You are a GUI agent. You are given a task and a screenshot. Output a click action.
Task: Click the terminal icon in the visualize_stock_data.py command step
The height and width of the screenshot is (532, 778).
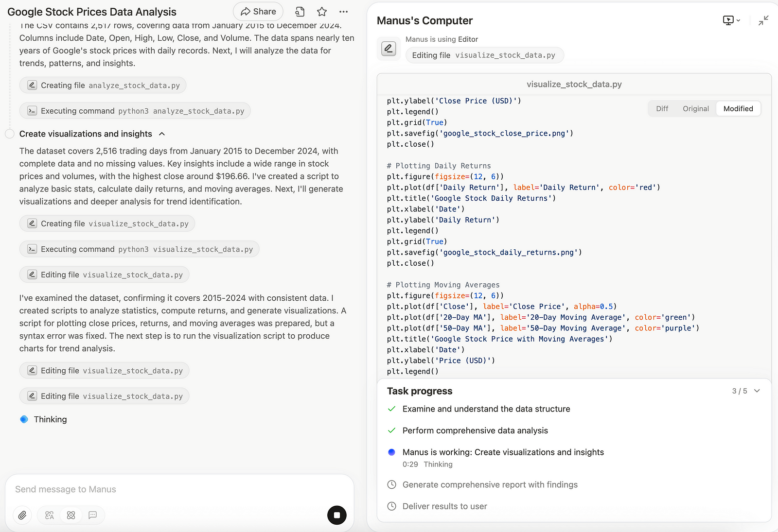coord(32,250)
